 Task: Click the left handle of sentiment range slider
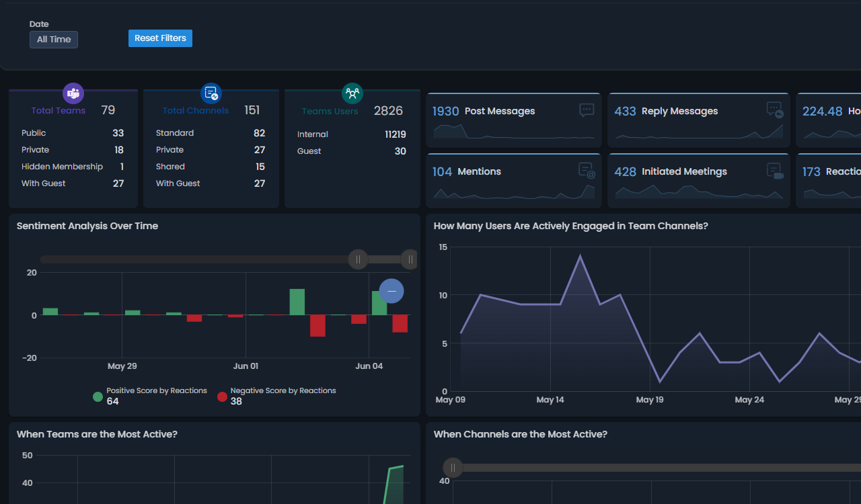(358, 259)
